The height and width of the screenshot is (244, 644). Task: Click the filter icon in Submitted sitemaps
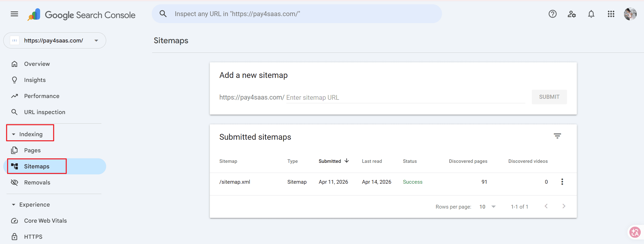coord(557,136)
